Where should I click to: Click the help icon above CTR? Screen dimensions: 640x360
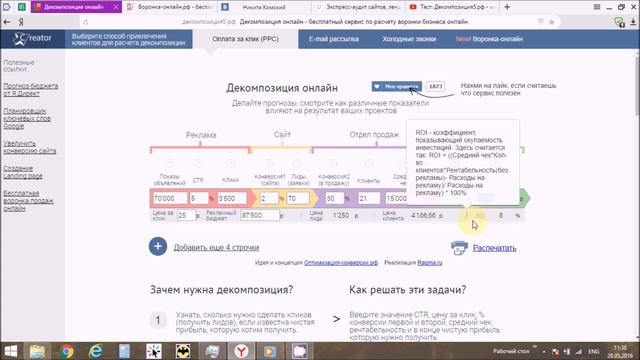point(198,164)
